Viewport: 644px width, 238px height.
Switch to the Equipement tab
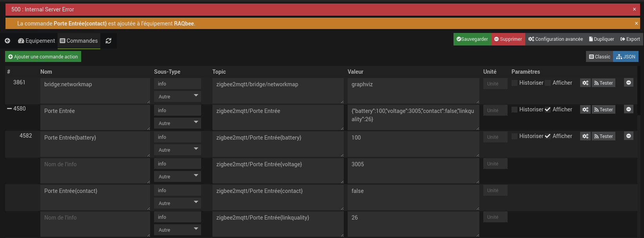[36, 41]
